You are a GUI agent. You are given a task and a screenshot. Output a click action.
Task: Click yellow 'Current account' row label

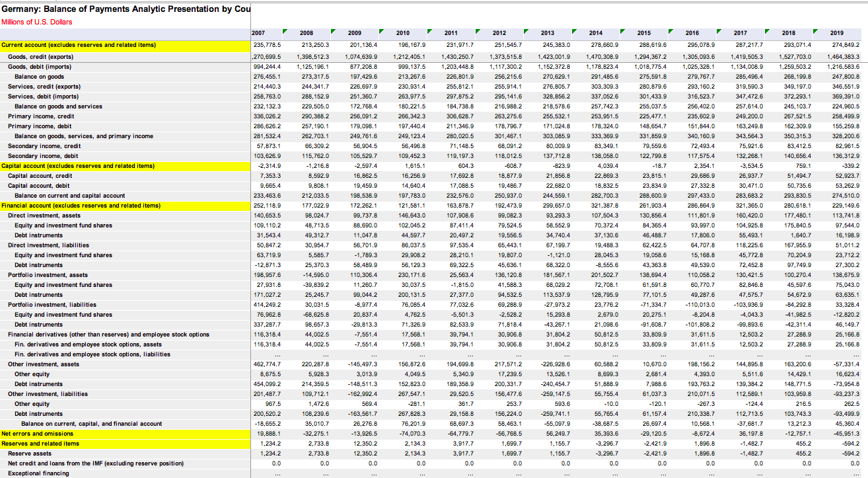[x=79, y=45]
